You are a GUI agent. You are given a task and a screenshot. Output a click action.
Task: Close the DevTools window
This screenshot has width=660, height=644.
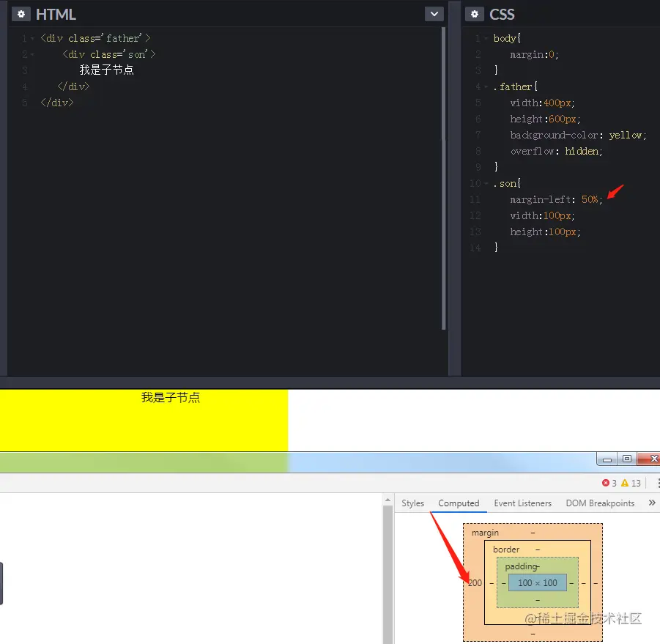[650, 459]
